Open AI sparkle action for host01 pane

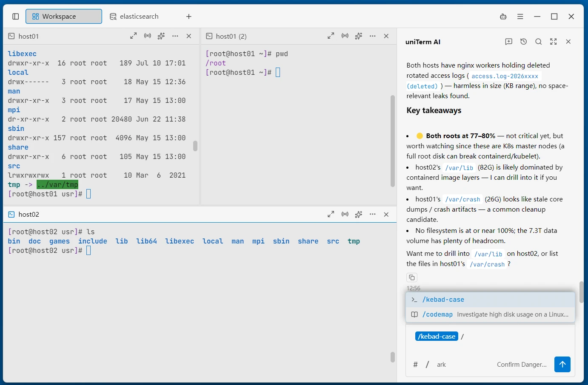[161, 36]
